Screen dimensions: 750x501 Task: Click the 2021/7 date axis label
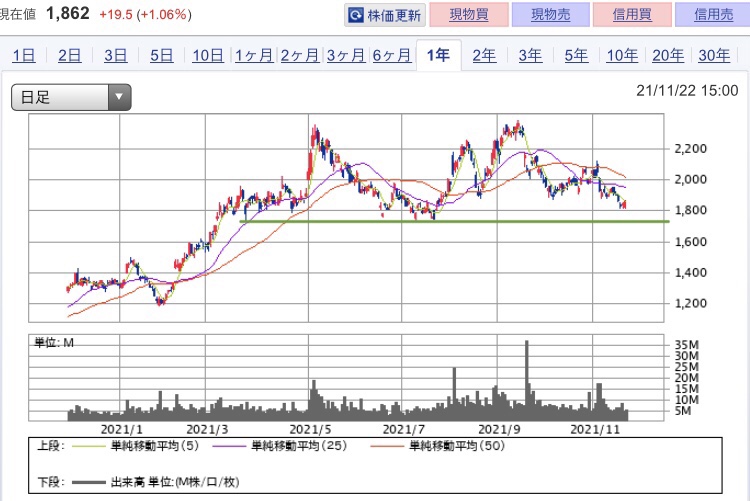pos(404,429)
